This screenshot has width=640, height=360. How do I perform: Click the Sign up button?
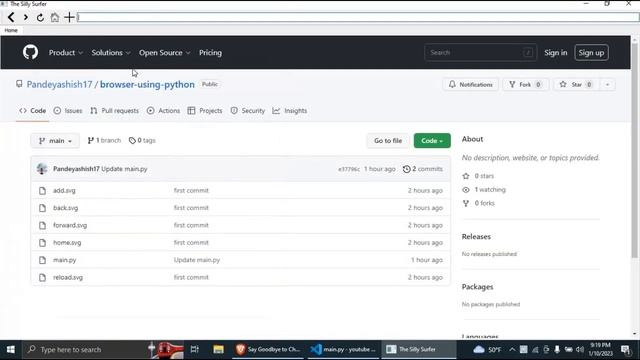click(591, 53)
